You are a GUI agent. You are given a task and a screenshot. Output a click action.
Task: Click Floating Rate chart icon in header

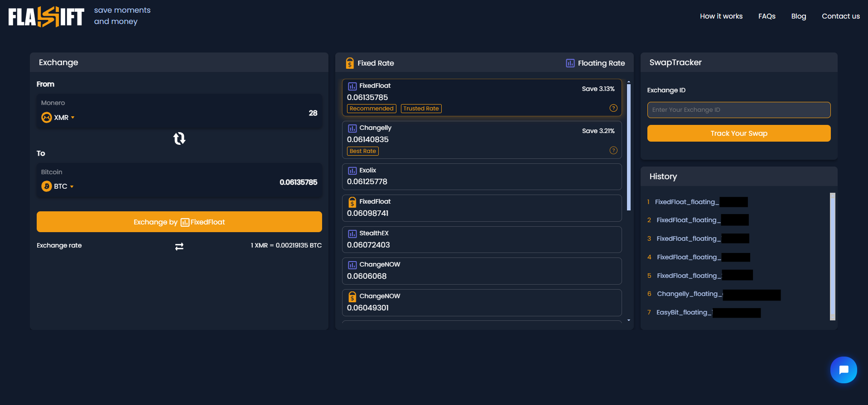tap(570, 63)
